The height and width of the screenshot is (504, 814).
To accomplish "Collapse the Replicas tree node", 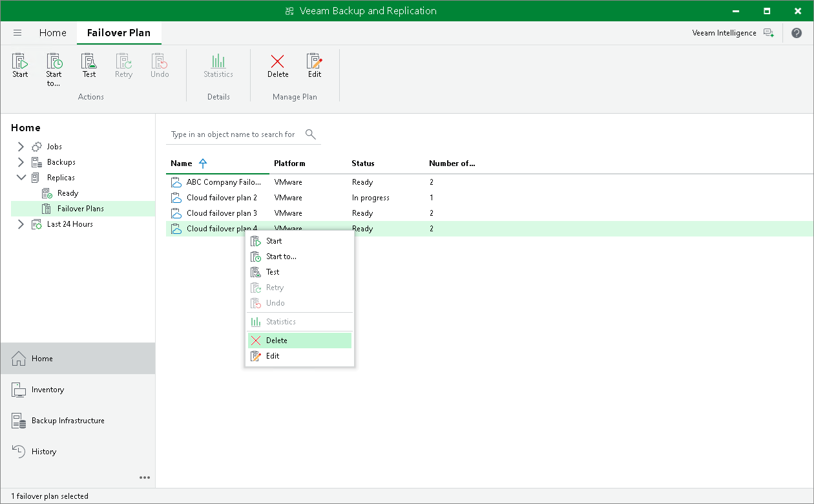I will tap(21, 178).
